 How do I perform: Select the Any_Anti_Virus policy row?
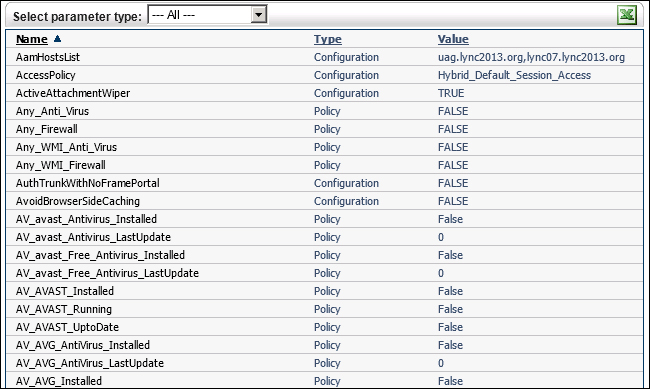324,111
